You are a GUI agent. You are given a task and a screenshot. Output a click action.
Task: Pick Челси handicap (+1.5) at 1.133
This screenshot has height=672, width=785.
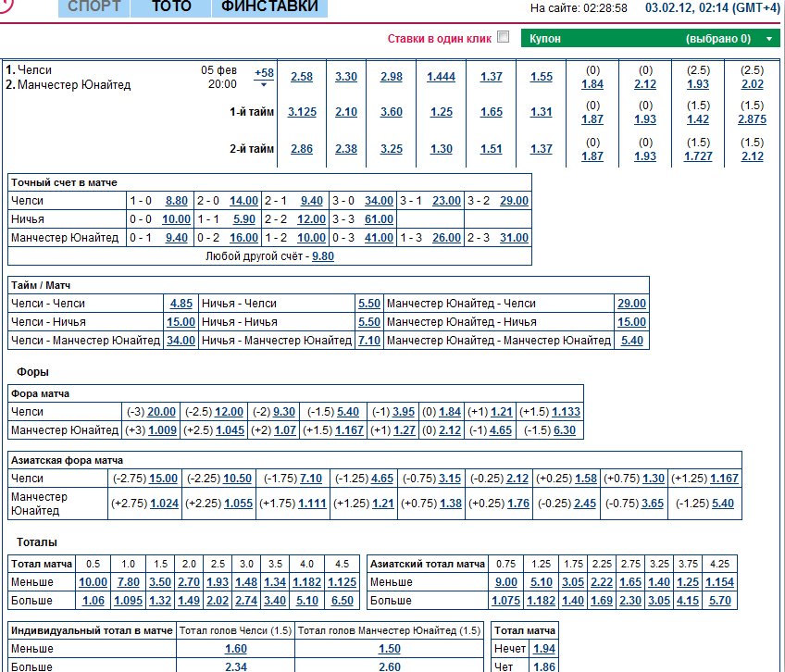pos(566,412)
